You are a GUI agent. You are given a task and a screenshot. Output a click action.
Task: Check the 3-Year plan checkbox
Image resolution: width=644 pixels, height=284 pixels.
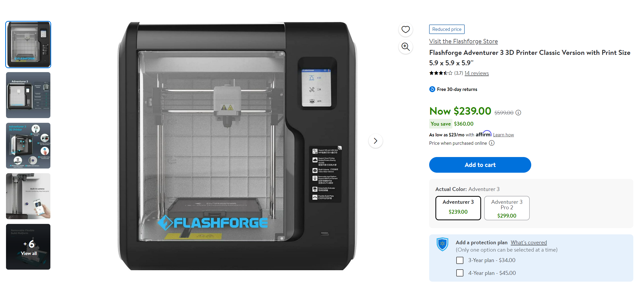[460, 260]
